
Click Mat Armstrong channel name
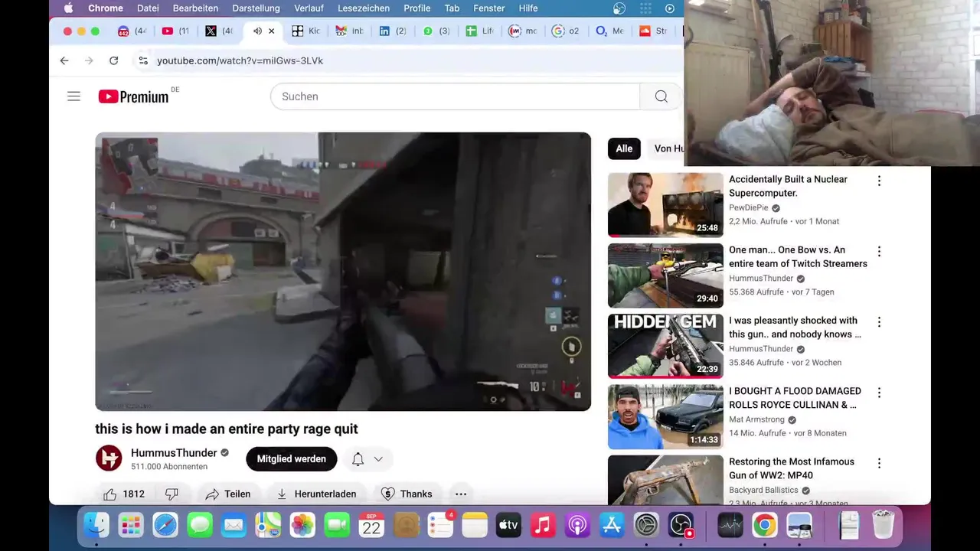point(756,419)
